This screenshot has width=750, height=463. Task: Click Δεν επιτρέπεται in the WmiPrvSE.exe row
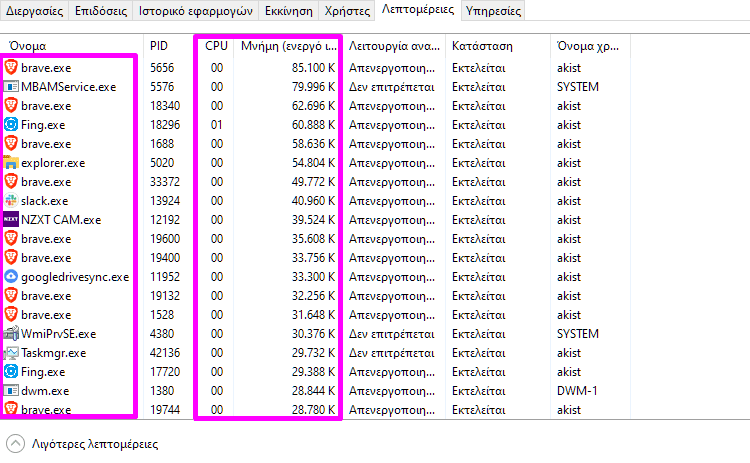tap(392, 333)
